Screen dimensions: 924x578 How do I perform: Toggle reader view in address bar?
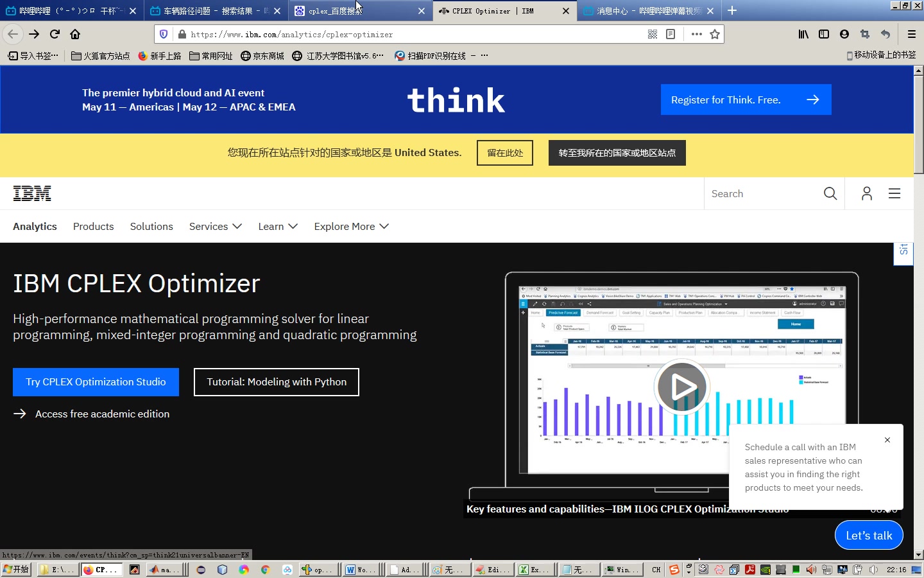(x=671, y=34)
